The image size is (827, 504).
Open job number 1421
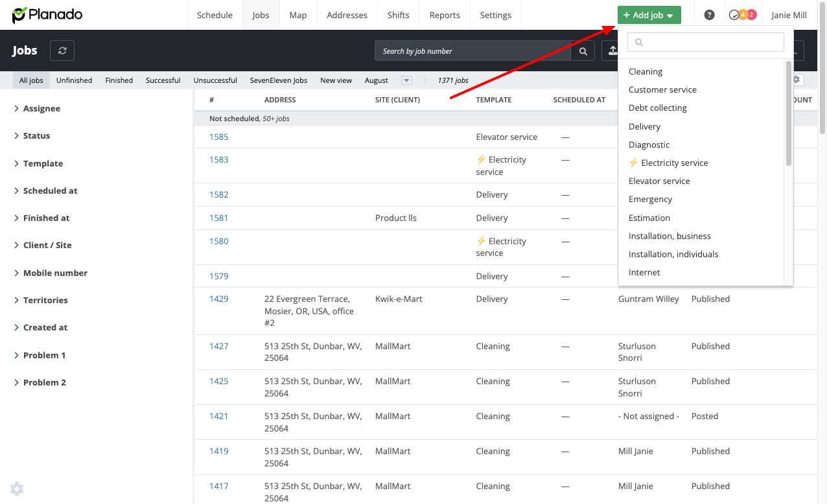coord(218,416)
